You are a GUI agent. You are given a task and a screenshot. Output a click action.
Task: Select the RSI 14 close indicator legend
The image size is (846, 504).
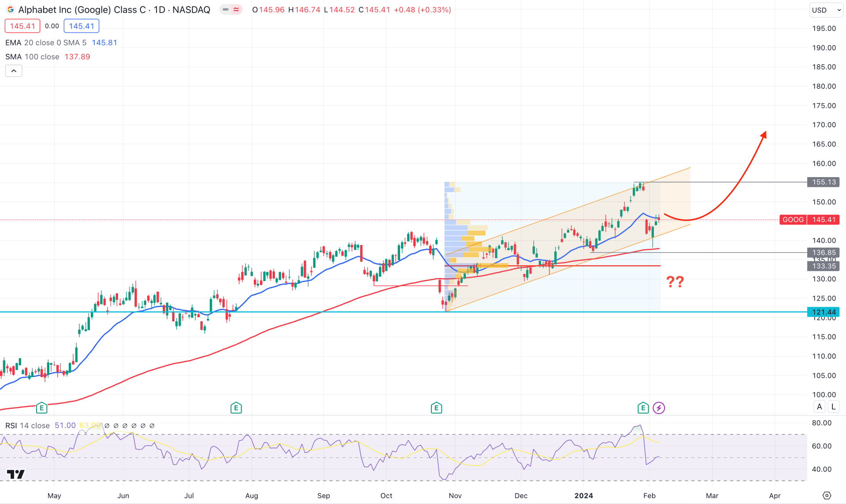pyautogui.click(x=27, y=426)
